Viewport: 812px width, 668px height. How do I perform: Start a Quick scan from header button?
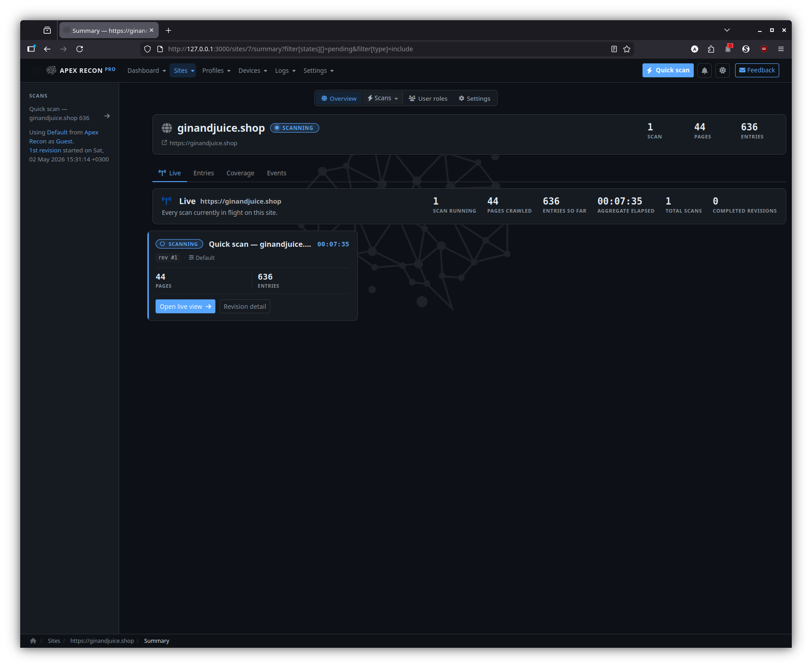(x=668, y=71)
